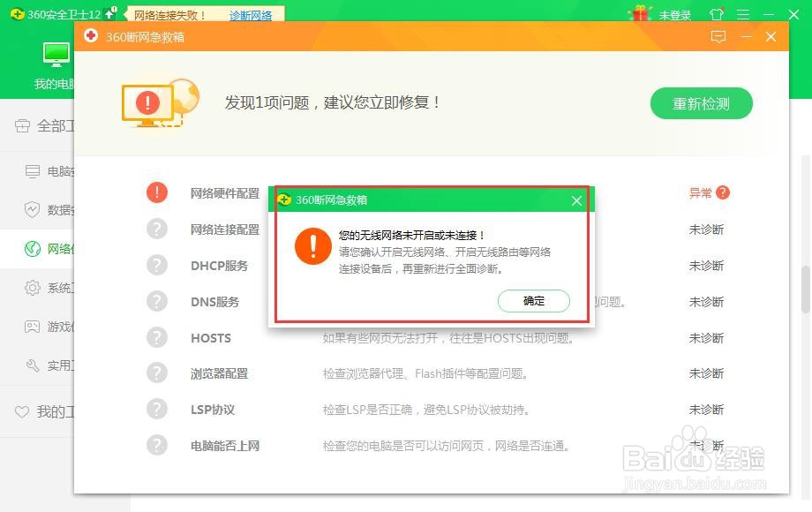Select the 系统工具 gear sidebar item
This screenshot has width=812, height=512.
pyautogui.click(x=49, y=288)
